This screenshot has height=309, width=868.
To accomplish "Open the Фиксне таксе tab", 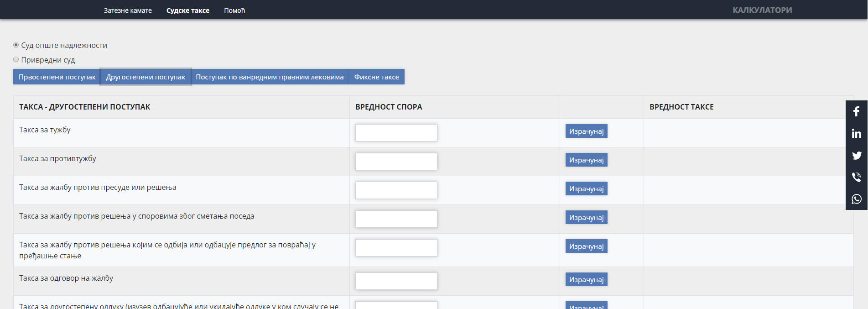I will click(x=376, y=77).
